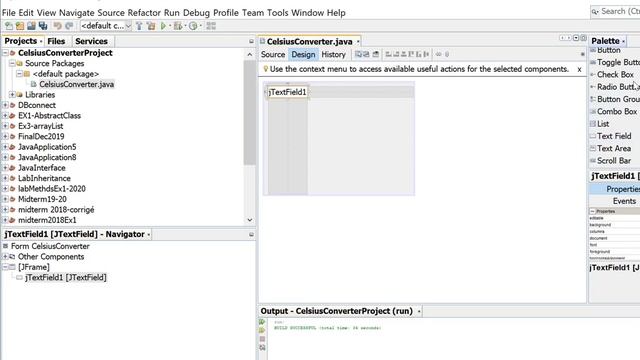Click the New File toolbar icon
Viewport: 640px width, 360px height.
[x=9, y=26]
